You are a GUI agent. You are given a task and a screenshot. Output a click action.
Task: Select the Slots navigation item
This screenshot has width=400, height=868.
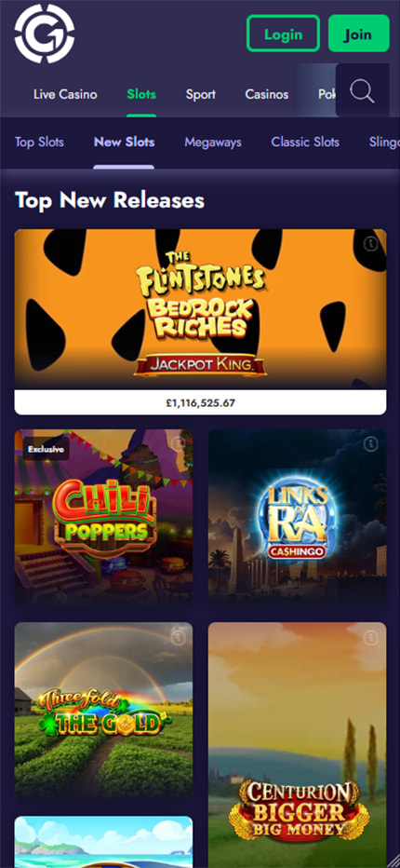141,95
